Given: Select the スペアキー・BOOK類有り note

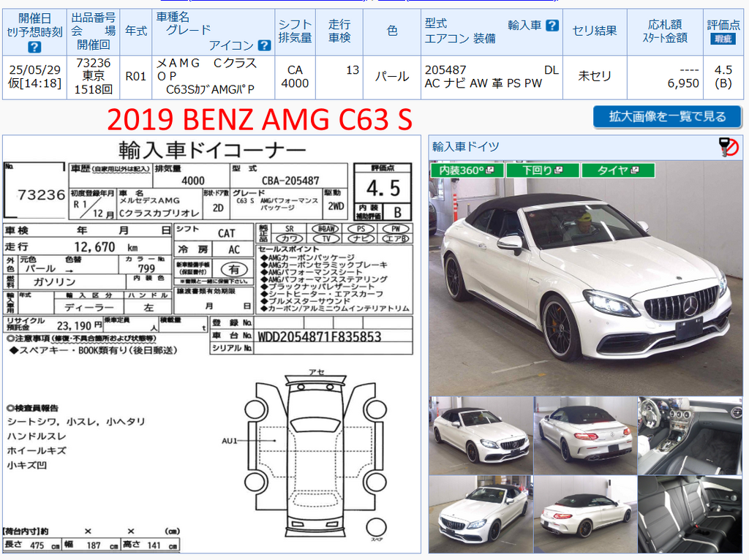Looking at the screenshot, I should coord(94,350).
